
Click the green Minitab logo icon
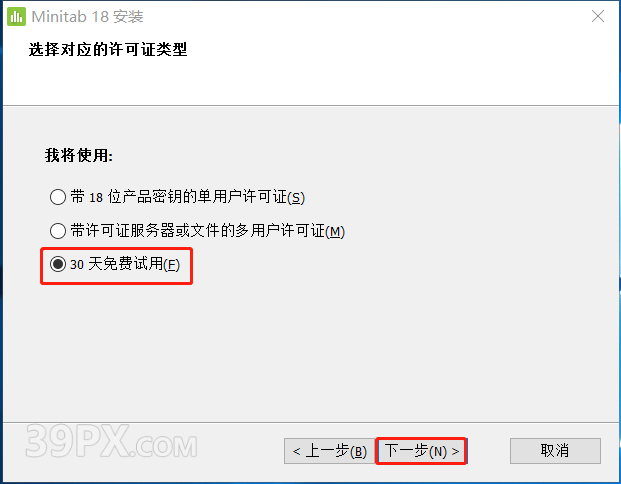point(17,17)
